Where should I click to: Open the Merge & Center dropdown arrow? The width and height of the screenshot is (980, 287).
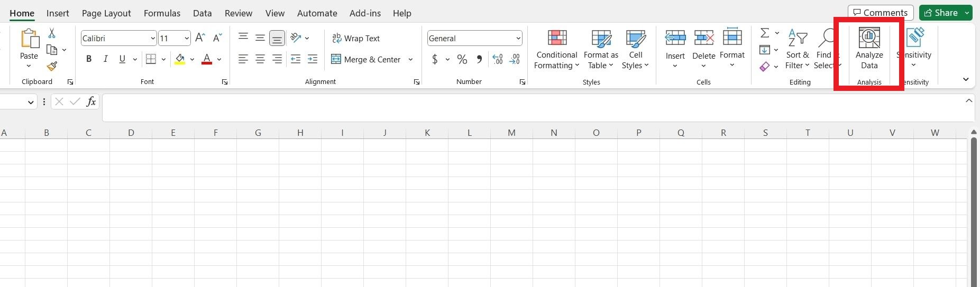coord(410,60)
